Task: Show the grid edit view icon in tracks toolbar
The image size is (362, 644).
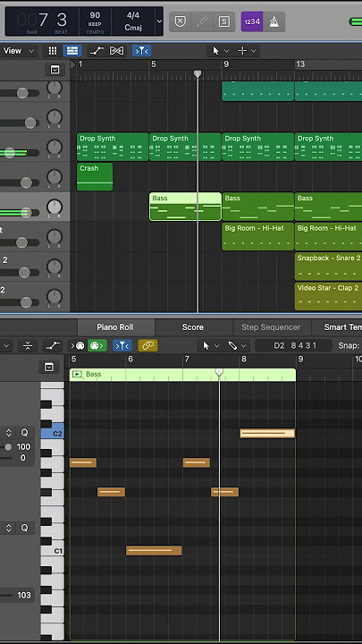Action: click(x=53, y=51)
